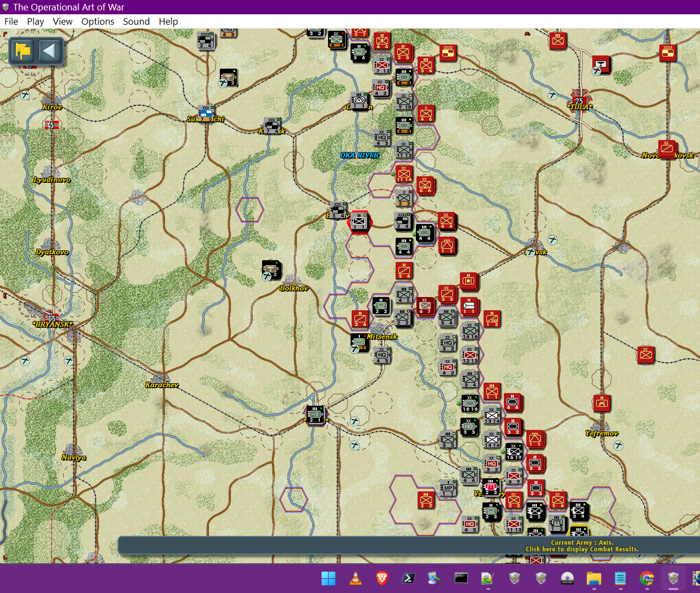Click the Kirov city label
This screenshot has width=700, height=593.
(x=52, y=107)
